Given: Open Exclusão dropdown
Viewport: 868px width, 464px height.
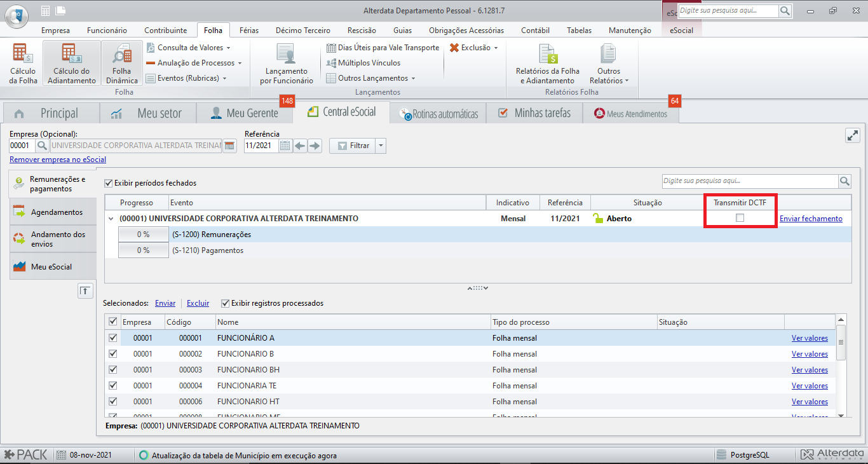Looking at the screenshot, I should 474,48.
